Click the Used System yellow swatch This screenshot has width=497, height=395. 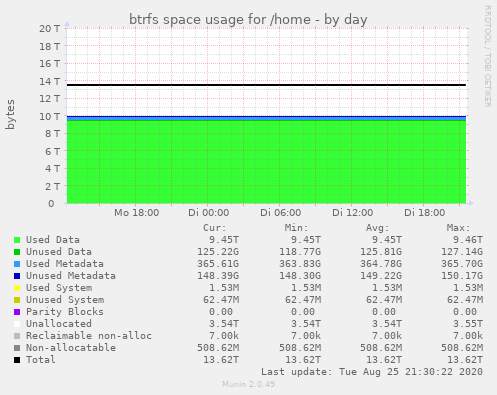click(x=17, y=288)
